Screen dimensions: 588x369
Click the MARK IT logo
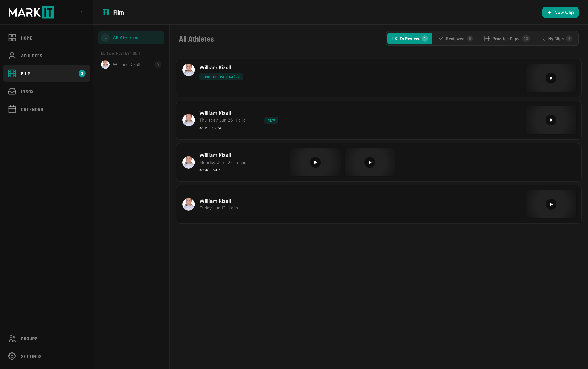[x=31, y=12]
